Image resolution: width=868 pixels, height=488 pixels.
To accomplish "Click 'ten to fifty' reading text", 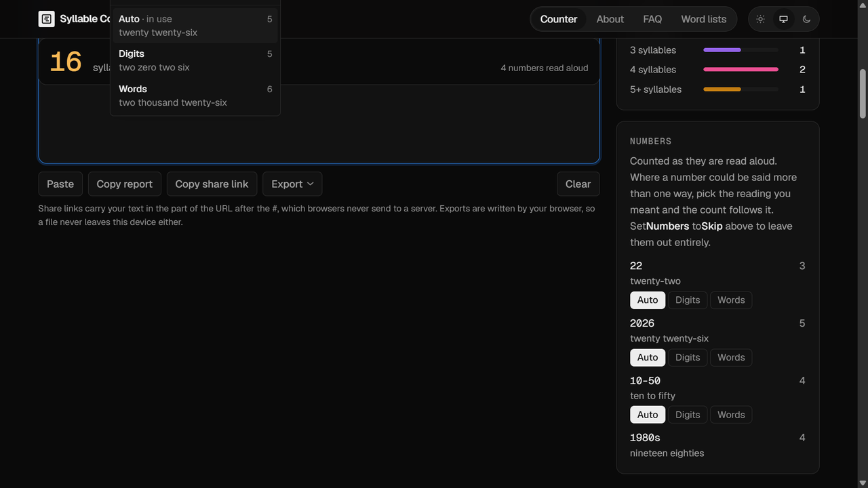I will click(652, 396).
